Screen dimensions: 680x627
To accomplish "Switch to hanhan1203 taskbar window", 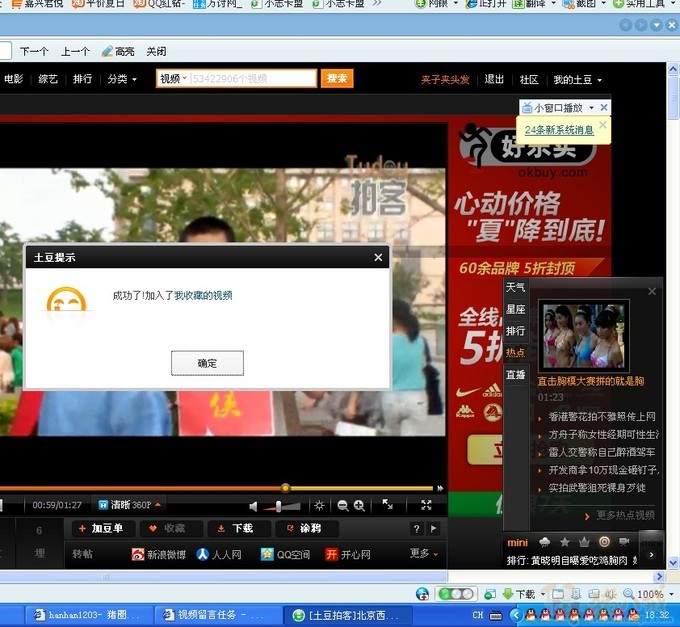I will point(89,615).
